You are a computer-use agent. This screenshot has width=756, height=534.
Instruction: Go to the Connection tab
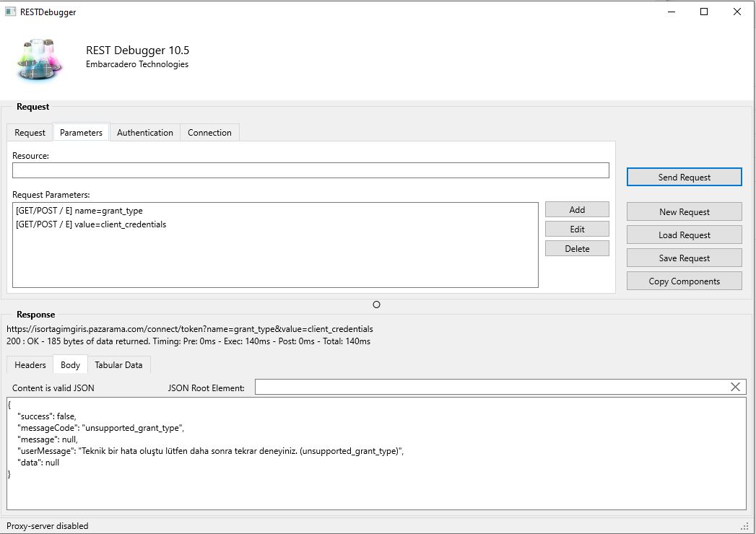(x=209, y=133)
